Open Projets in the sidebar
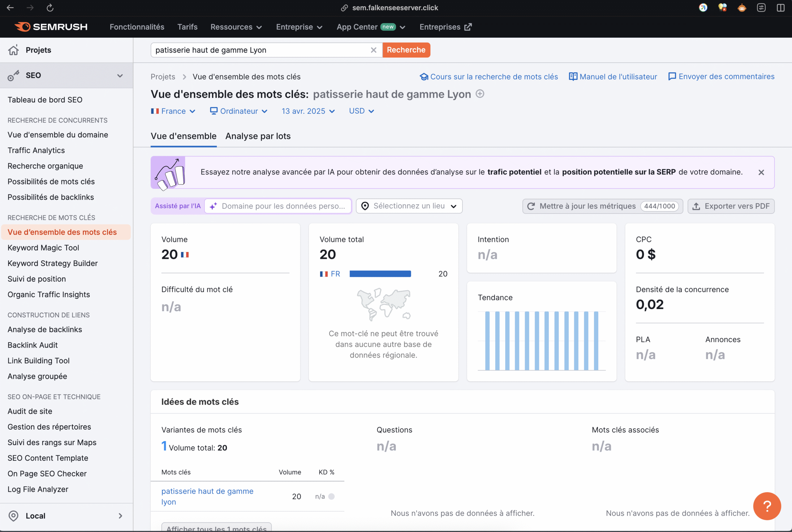 [38, 50]
